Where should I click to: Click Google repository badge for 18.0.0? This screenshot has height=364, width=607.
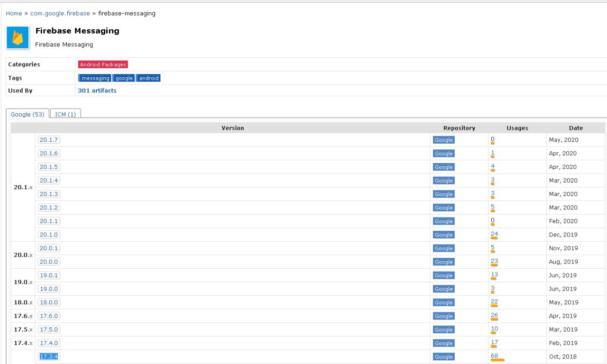tap(443, 302)
